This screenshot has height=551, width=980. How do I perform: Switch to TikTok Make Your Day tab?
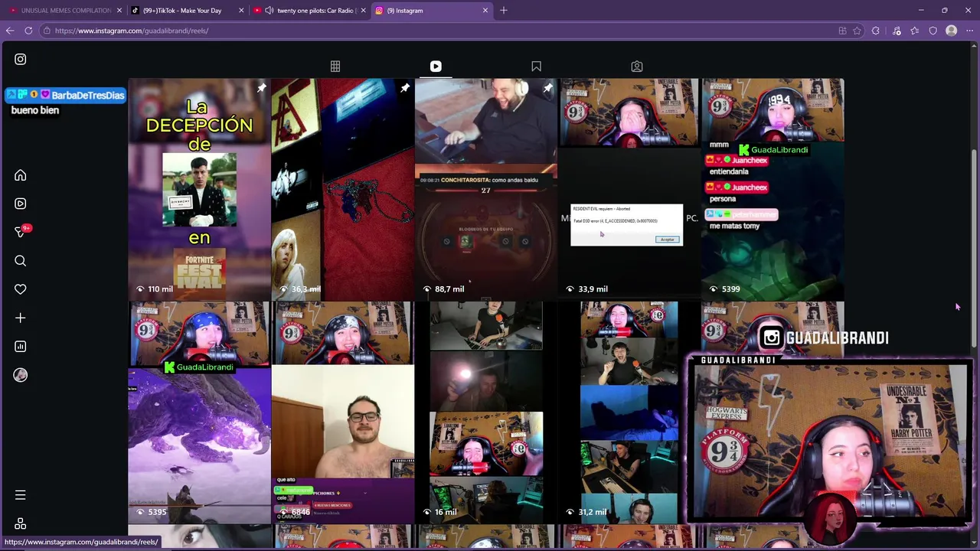(187, 11)
